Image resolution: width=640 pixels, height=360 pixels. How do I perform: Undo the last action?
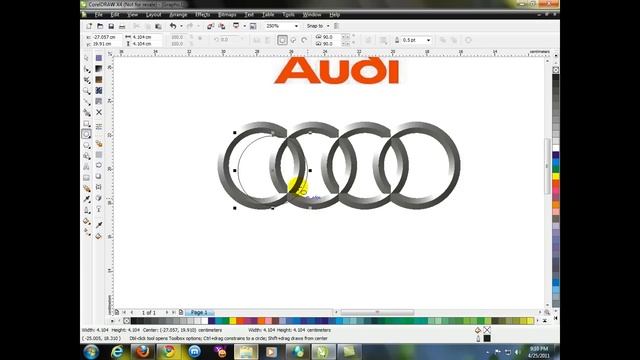coord(173,26)
